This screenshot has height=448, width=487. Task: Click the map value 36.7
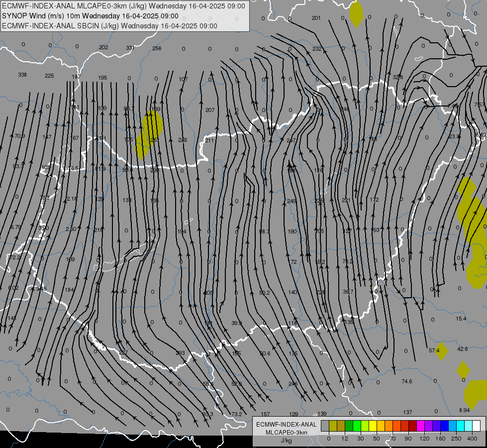tap(348, 292)
